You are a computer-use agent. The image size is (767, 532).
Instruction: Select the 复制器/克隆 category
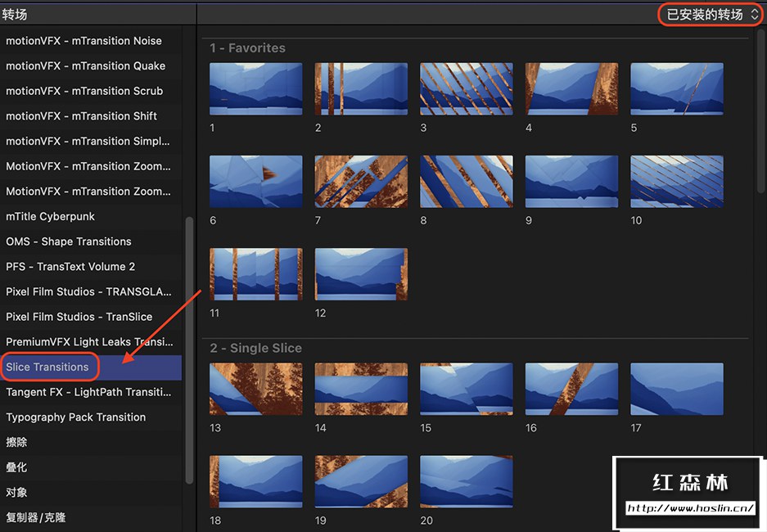pyautogui.click(x=36, y=517)
